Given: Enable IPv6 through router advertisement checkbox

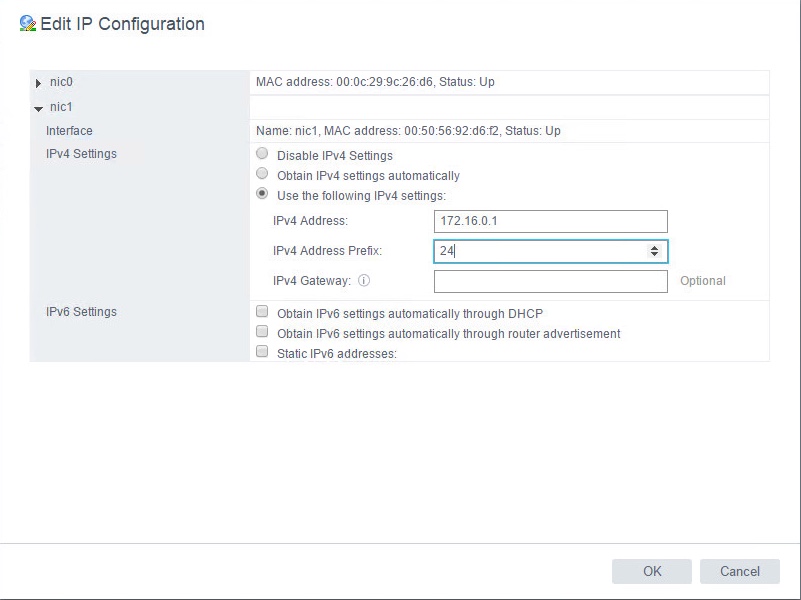Looking at the screenshot, I should click(x=263, y=333).
